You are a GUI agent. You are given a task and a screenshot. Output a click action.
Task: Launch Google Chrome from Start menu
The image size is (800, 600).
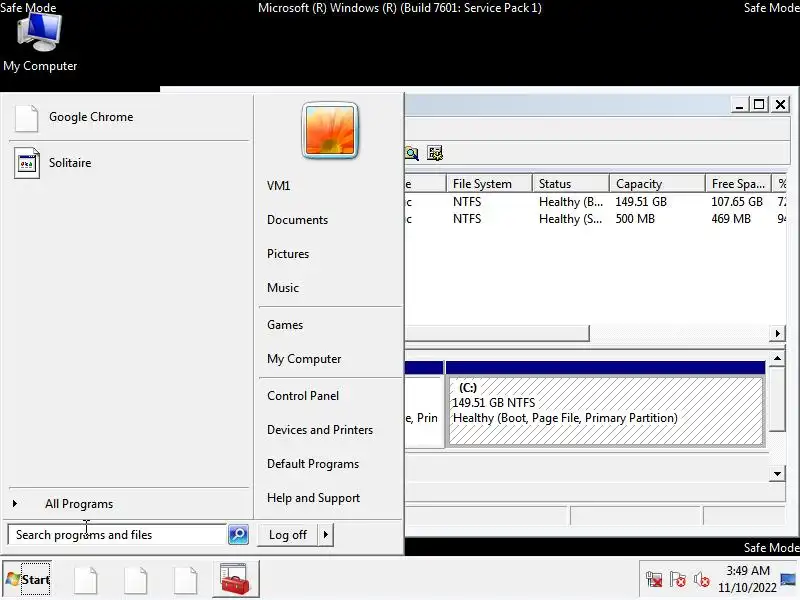tap(129, 117)
